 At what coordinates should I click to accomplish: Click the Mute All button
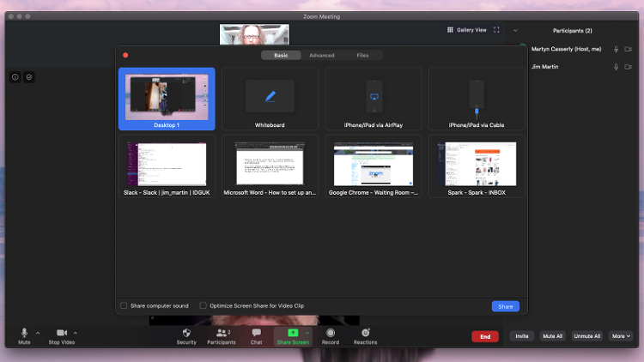tap(552, 336)
